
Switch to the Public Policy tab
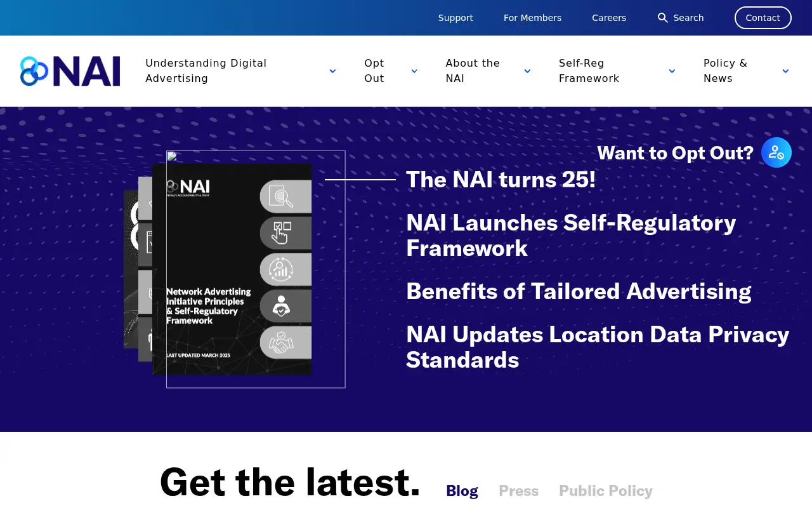click(x=606, y=491)
